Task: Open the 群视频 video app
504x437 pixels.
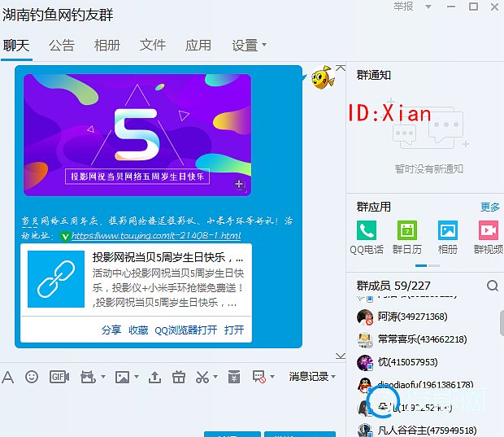Action: [489, 230]
